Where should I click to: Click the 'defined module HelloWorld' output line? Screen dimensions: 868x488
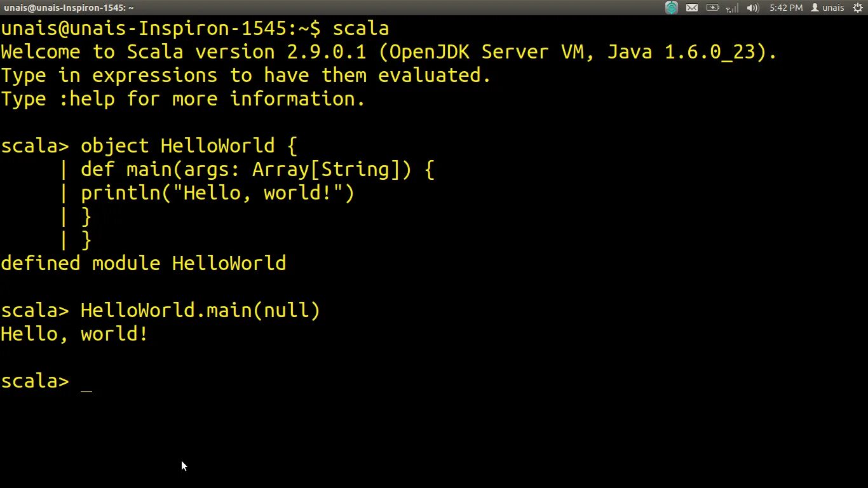(x=143, y=264)
